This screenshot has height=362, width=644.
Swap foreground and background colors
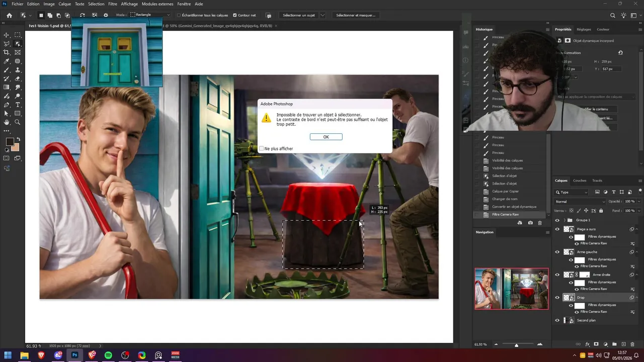pos(18,139)
